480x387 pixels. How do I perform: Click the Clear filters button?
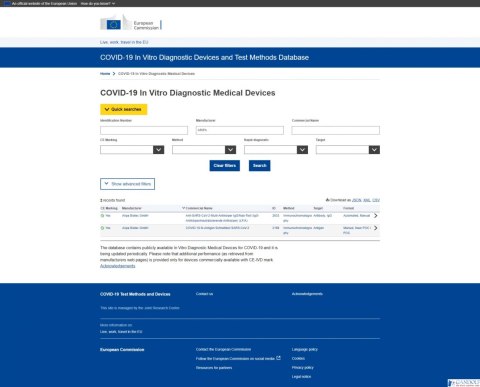(x=225, y=166)
